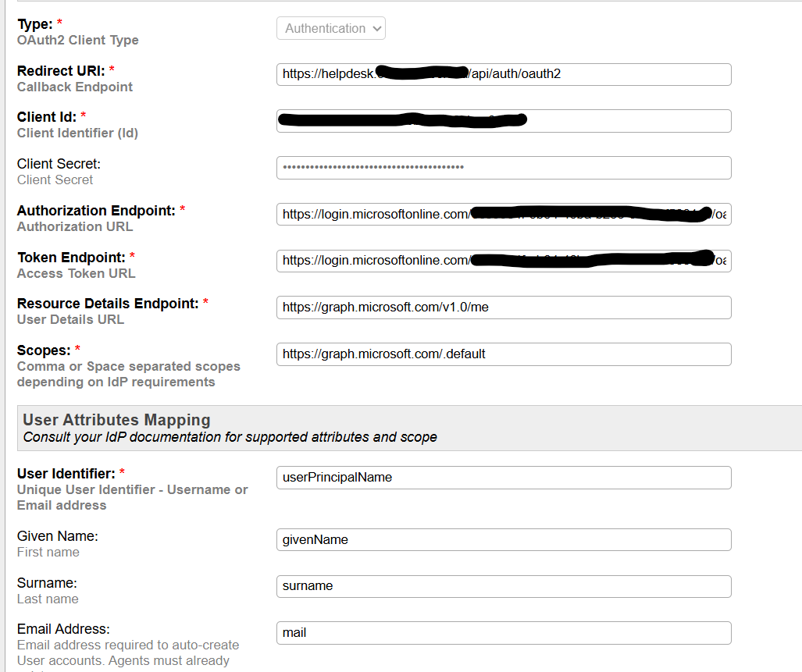Click the Redirect URI input field
The height and width of the screenshot is (672, 802).
[x=503, y=74]
